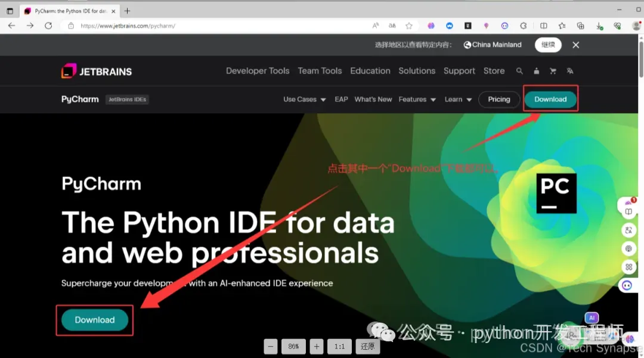Screen dimensions: 644x358
Task: Click the language selector icon
Action: 569,71
